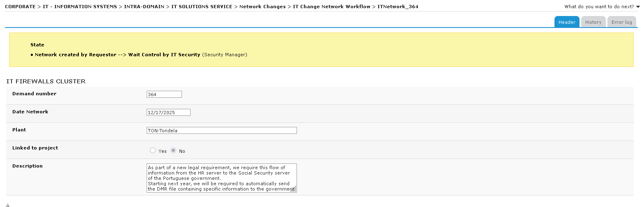The width and height of the screenshot is (644, 207).
Task: Select No for Linked to project
Action: [x=173, y=151]
